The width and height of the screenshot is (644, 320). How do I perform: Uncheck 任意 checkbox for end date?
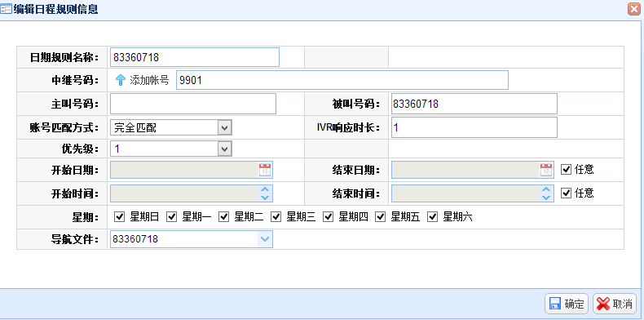point(566,170)
